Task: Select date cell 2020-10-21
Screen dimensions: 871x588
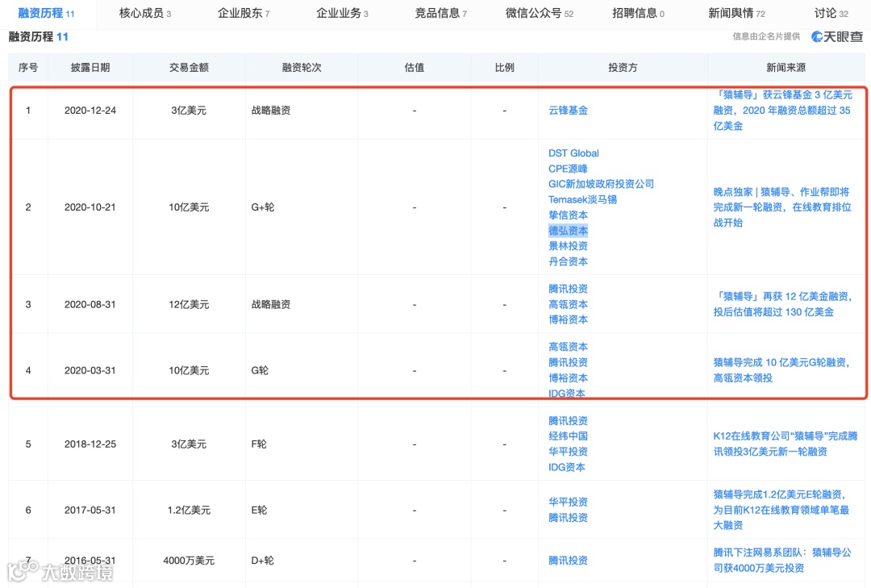Action: pyautogui.click(x=90, y=207)
